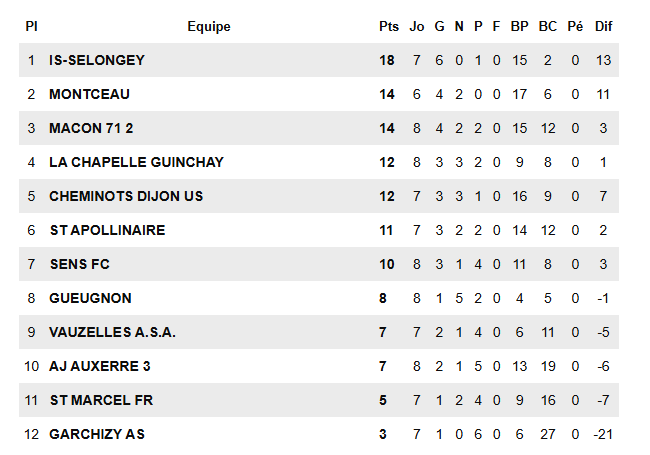This screenshot has height=455, width=650.
Task: Click the BC column header
Action: pos(548,26)
